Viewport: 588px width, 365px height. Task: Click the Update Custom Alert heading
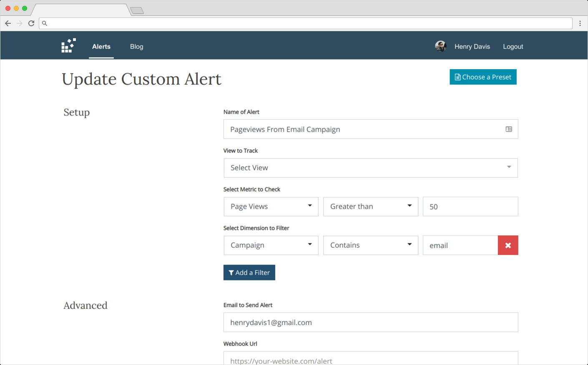[x=141, y=79]
